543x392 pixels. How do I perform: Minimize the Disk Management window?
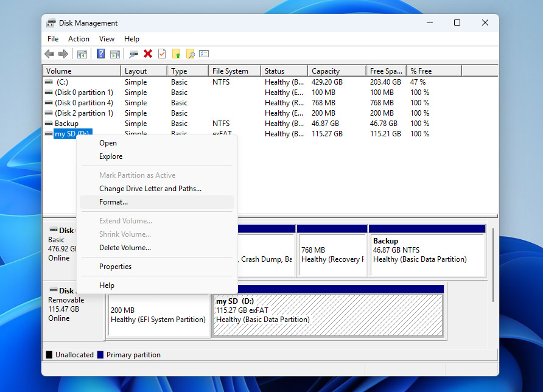pyautogui.click(x=430, y=23)
